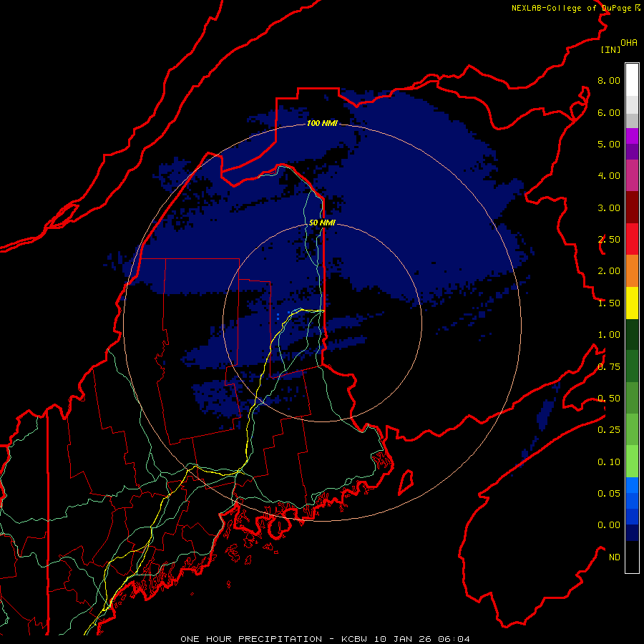Click the [IN] units label
This screenshot has width=644, height=644.
[611, 49]
